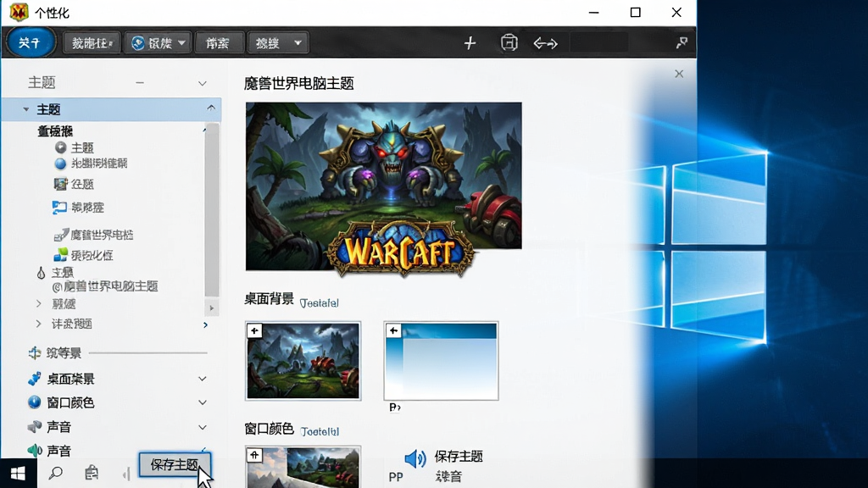The image size is (868, 488).
Task: Open dropdown arrow on the globe toolbar button
Action: point(181,42)
